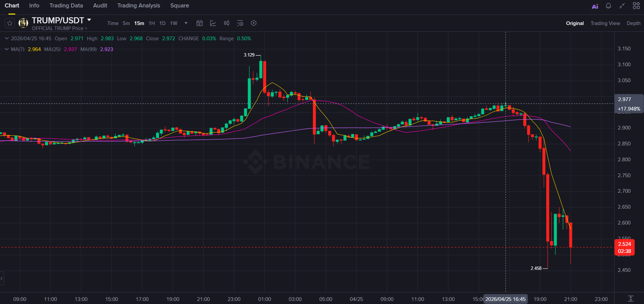Open technical indicators line-chart icon

coord(213,23)
